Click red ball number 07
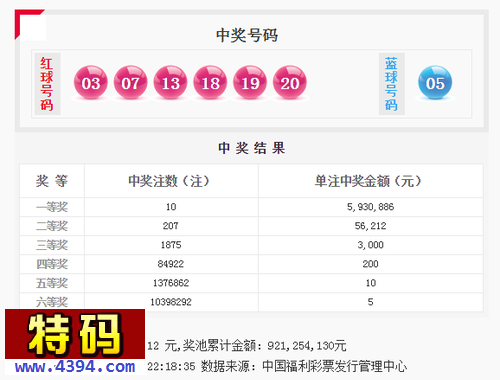This screenshot has width=500, height=380. tap(130, 82)
